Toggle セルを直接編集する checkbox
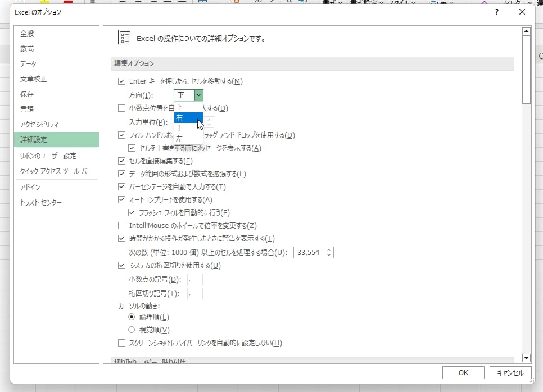This screenshot has height=392, width=543. click(x=121, y=161)
